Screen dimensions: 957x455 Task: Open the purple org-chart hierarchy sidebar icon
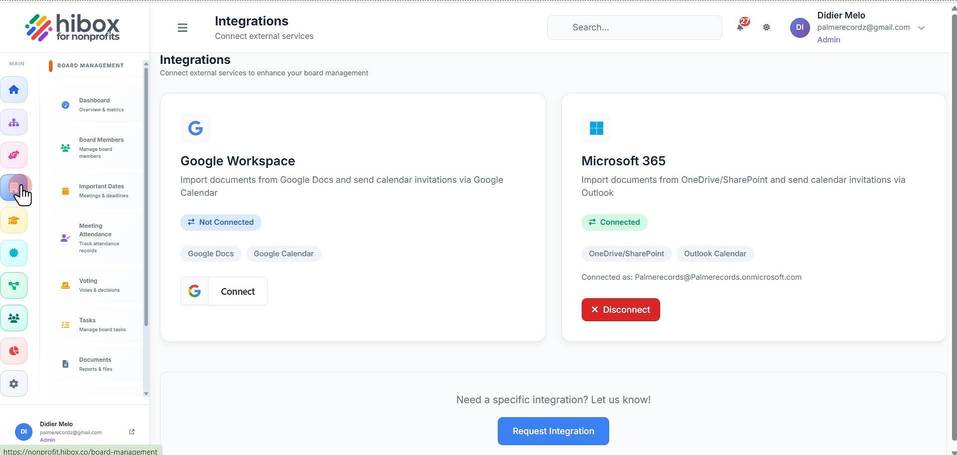coord(13,122)
